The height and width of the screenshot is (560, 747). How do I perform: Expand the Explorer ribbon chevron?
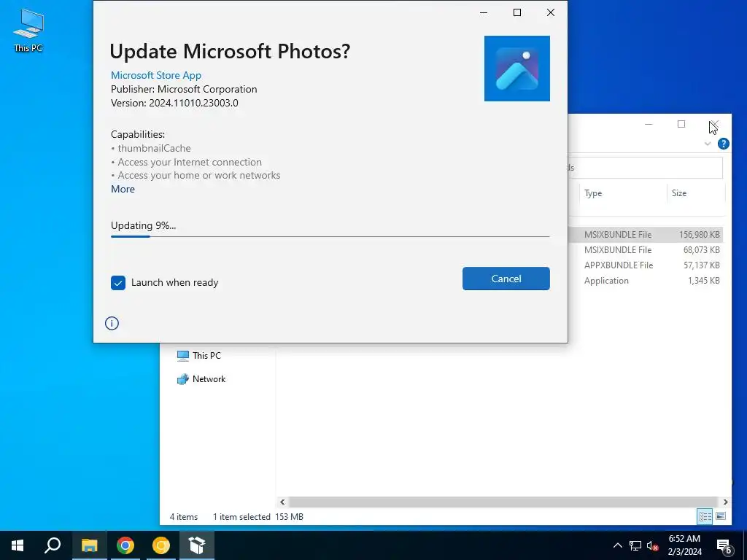pyautogui.click(x=708, y=144)
